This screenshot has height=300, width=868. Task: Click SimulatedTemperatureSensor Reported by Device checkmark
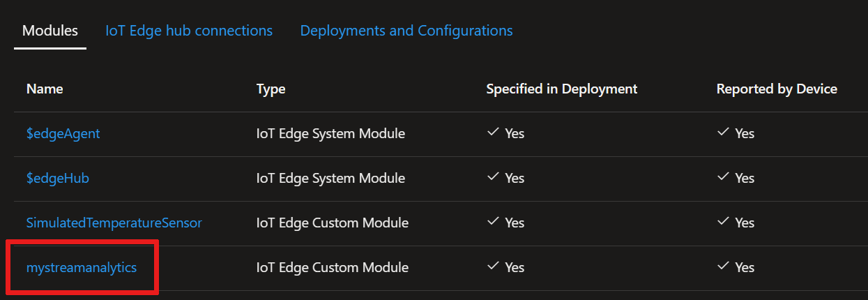click(722, 222)
